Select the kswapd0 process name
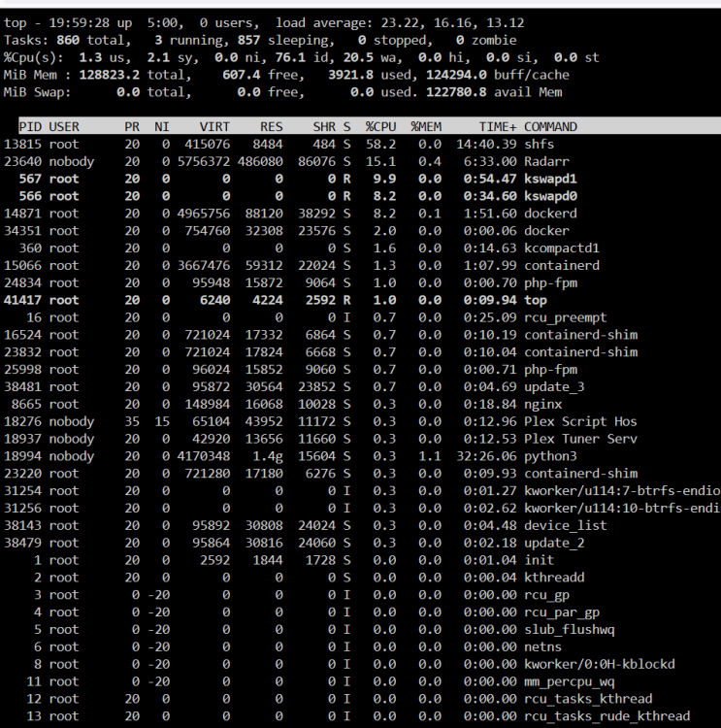This screenshot has width=721, height=728. tap(550, 196)
